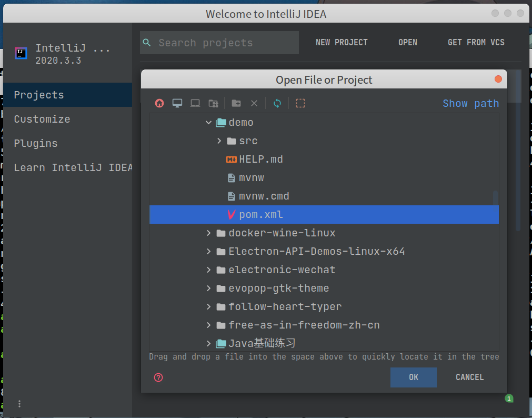Expand the electronic-wechat folder
The image size is (532, 418).
click(x=209, y=270)
